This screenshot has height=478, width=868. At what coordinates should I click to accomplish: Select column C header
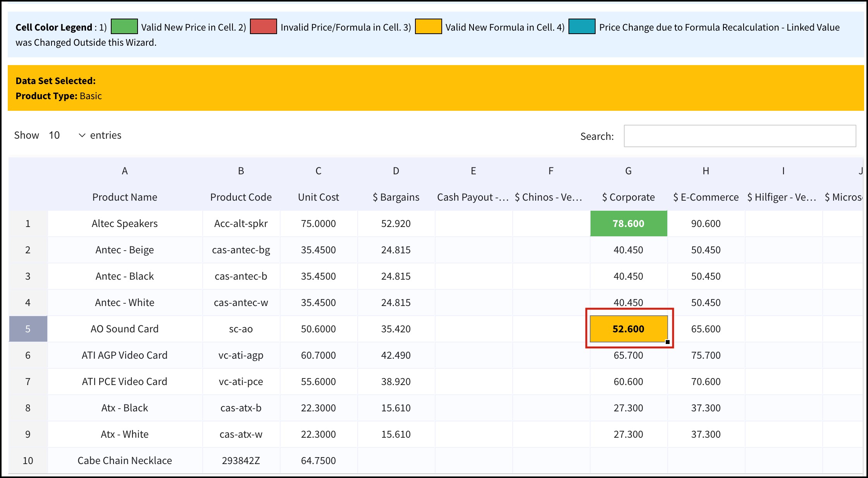point(319,171)
